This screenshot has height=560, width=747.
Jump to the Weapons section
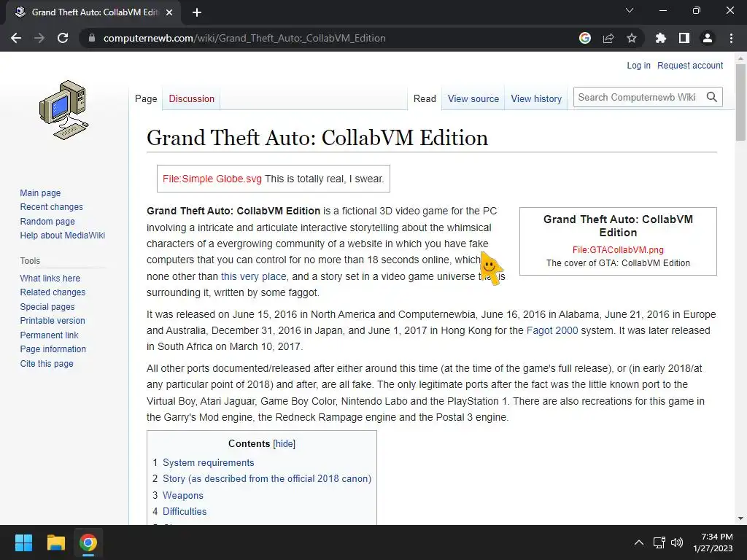(183, 495)
